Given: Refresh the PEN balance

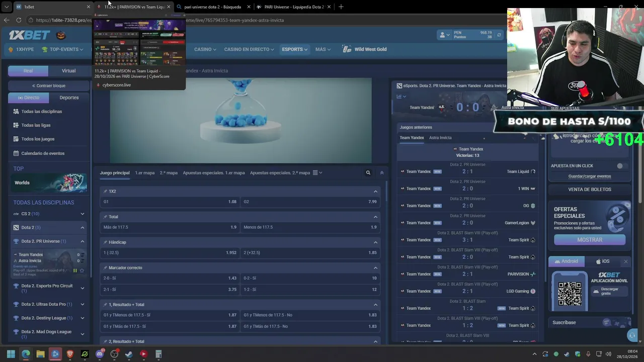Looking at the screenshot, I should [499, 35].
